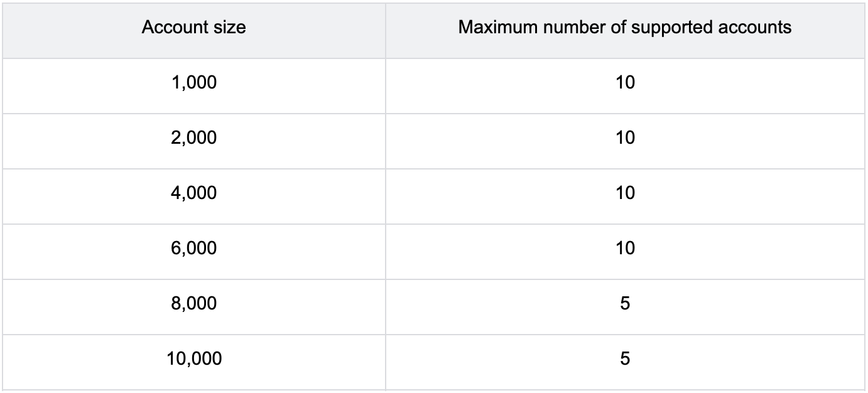Screen dimensions: 868x393
Task: Click the value 5 in the 10,000 row
Action: pos(626,359)
